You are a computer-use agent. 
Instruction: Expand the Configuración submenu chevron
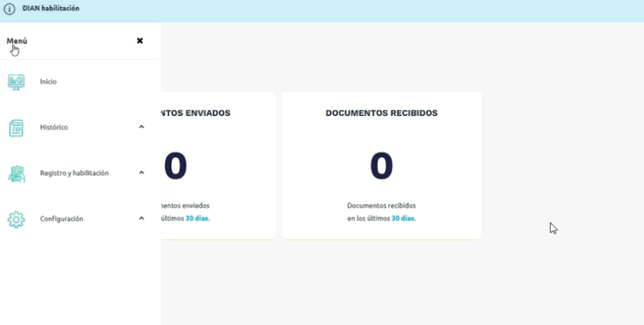pos(141,218)
